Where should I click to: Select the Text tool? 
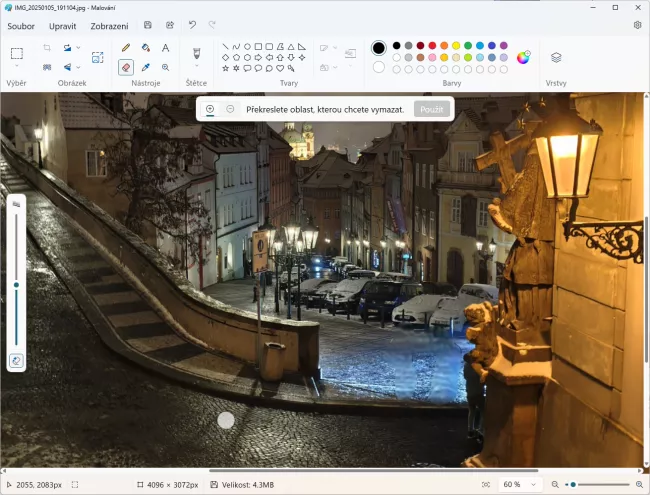166,47
